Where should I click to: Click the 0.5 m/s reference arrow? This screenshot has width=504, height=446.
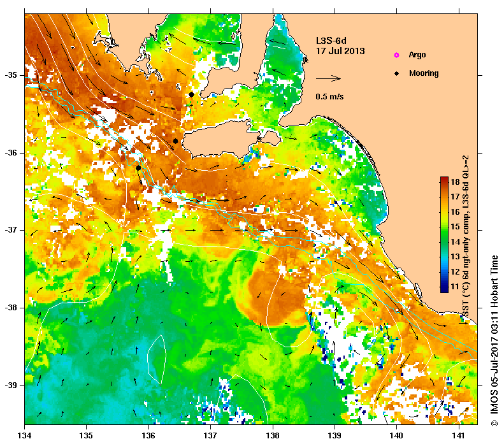coord(328,78)
